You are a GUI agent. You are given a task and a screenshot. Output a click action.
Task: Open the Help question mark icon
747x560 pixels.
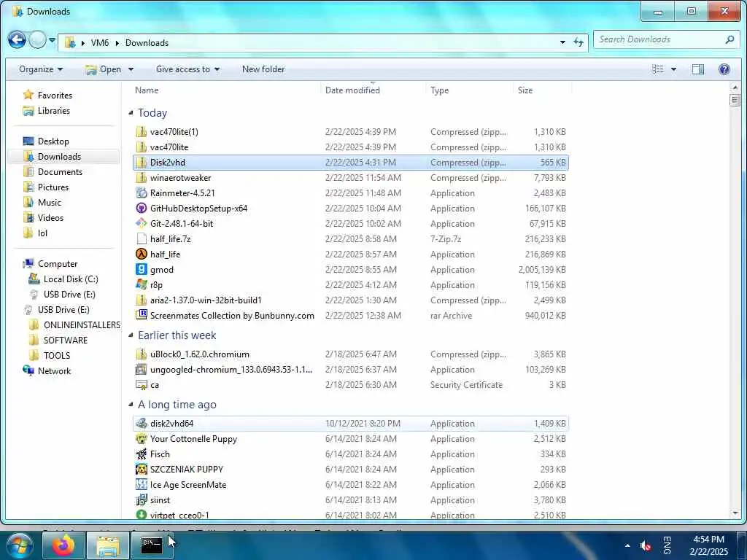[x=724, y=69]
